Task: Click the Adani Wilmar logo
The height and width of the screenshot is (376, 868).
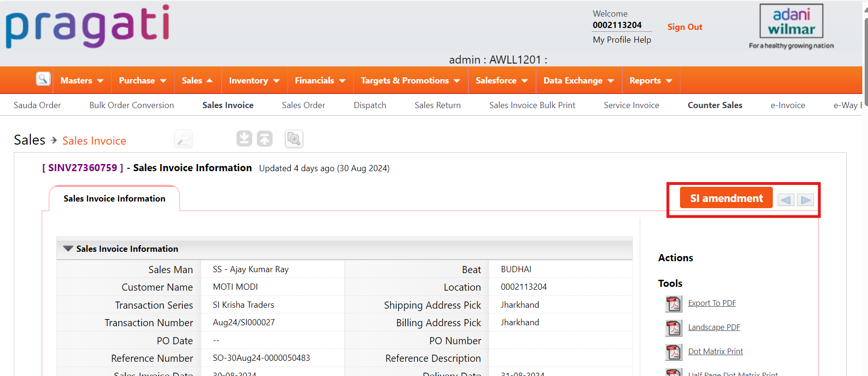Action: [x=791, y=27]
